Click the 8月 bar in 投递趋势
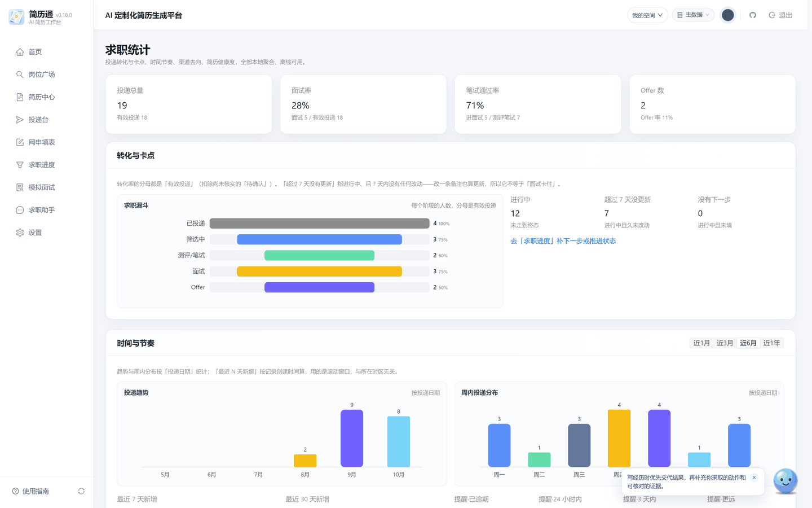Image resolution: width=812 pixels, height=508 pixels. point(305,461)
